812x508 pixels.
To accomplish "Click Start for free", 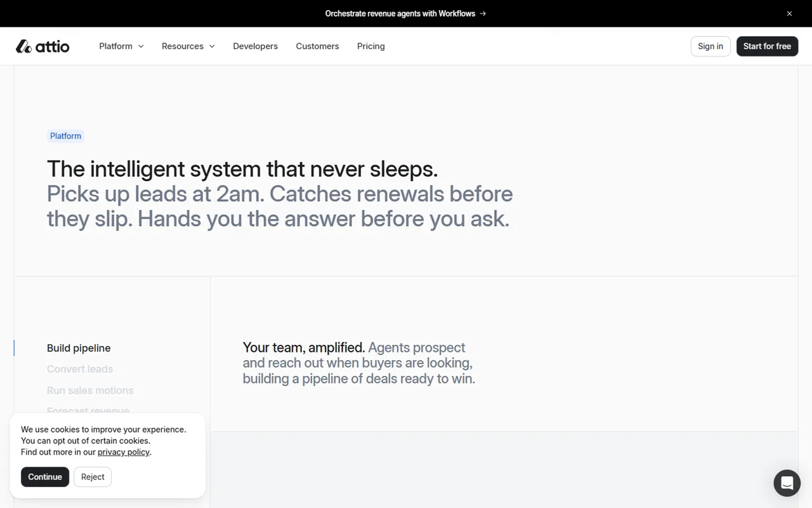I will (767, 46).
